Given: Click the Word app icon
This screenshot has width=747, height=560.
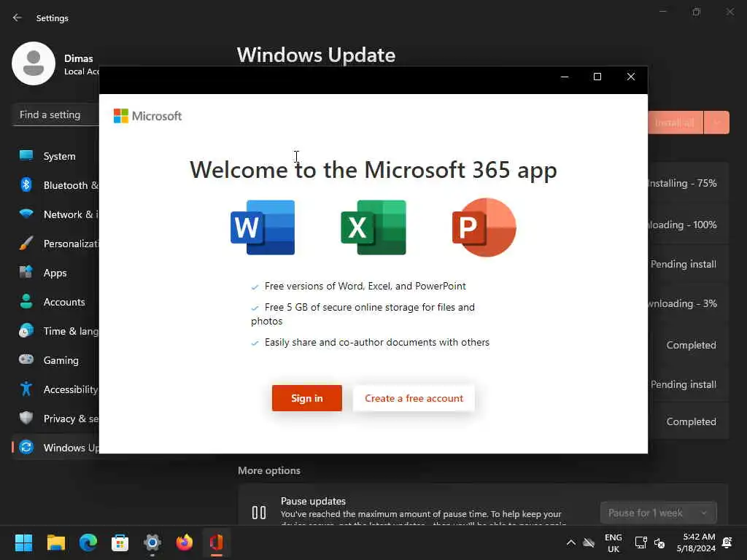Looking at the screenshot, I should tap(263, 227).
